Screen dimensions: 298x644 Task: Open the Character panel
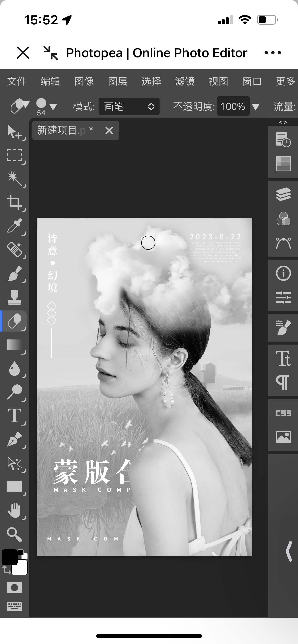(283, 358)
